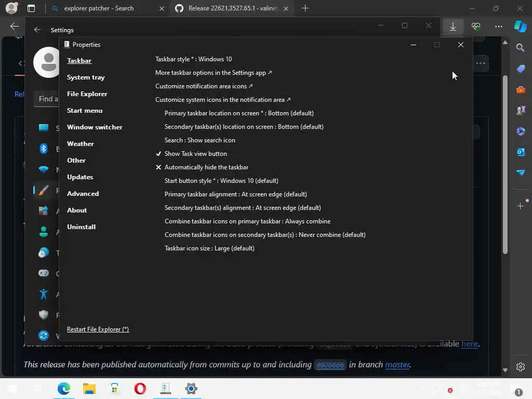Open the Edge sidebar Shopping tag icon
The height and width of the screenshot is (399, 532).
521,69
